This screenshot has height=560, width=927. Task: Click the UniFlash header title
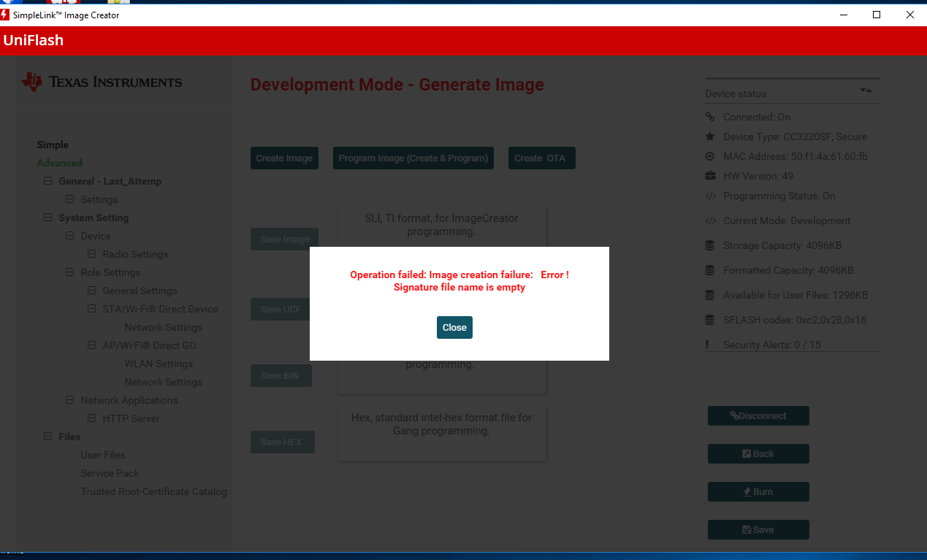click(33, 40)
